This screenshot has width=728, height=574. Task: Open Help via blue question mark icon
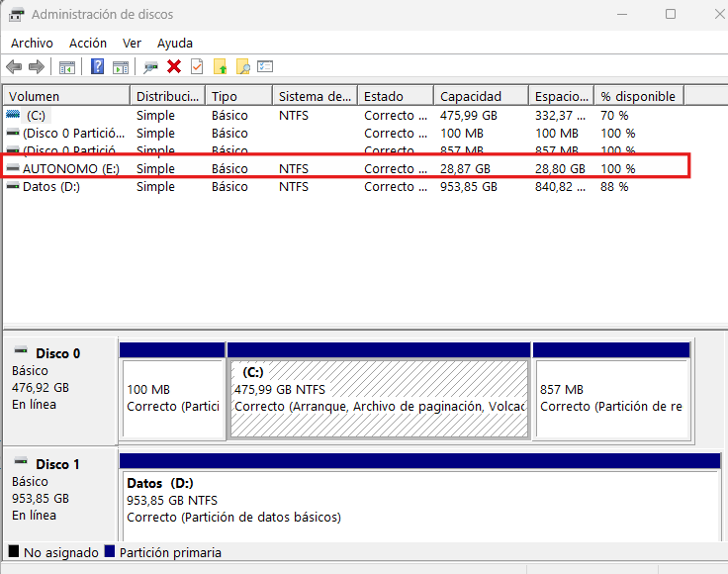tap(97, 67)
